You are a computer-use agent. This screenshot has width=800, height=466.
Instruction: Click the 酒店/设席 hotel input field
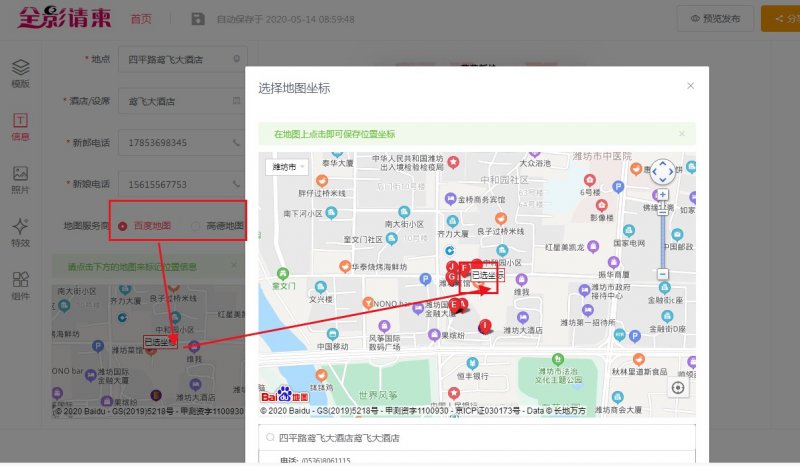click(183, 101)
